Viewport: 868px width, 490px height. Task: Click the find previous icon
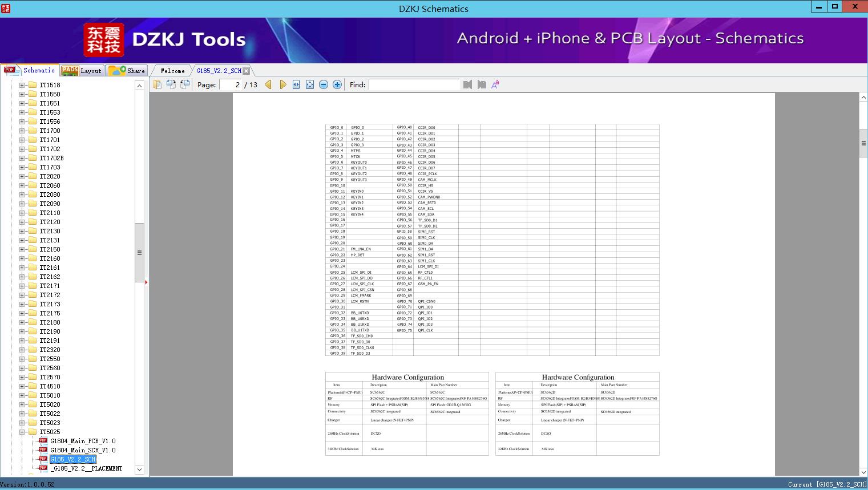click(x=467, y=84)
